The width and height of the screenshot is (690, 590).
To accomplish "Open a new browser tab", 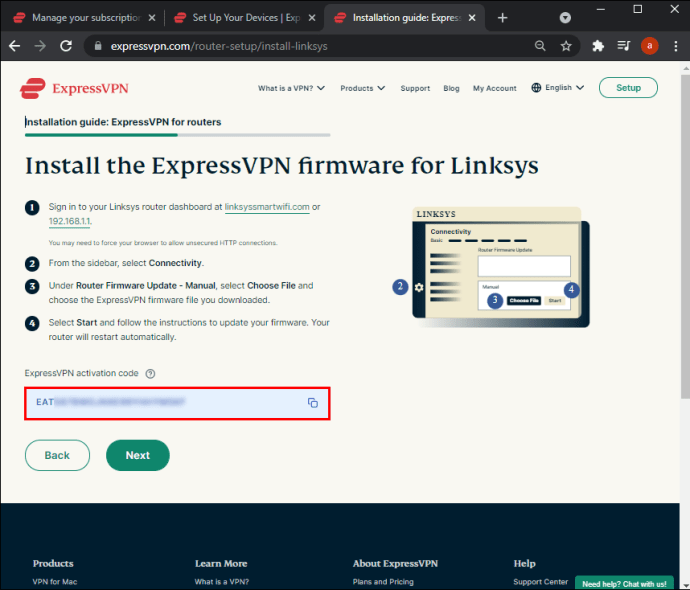I will tap(502, 18).
